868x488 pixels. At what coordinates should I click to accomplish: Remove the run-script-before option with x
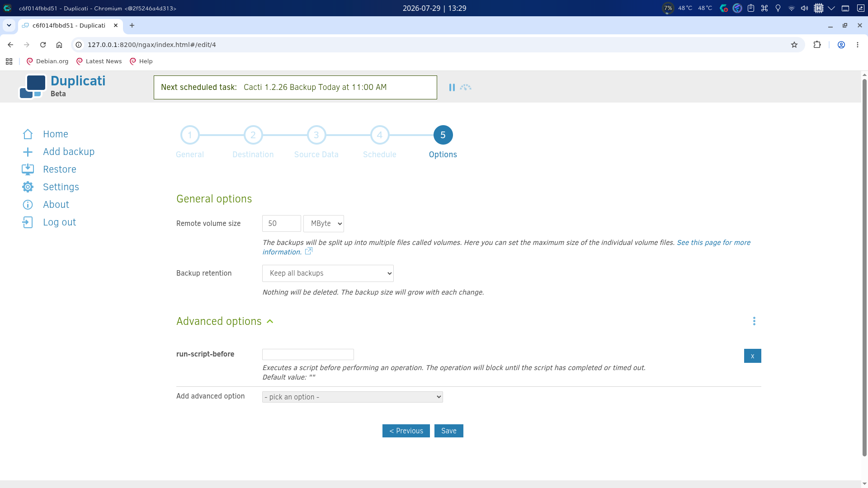(x=753, y=356)
